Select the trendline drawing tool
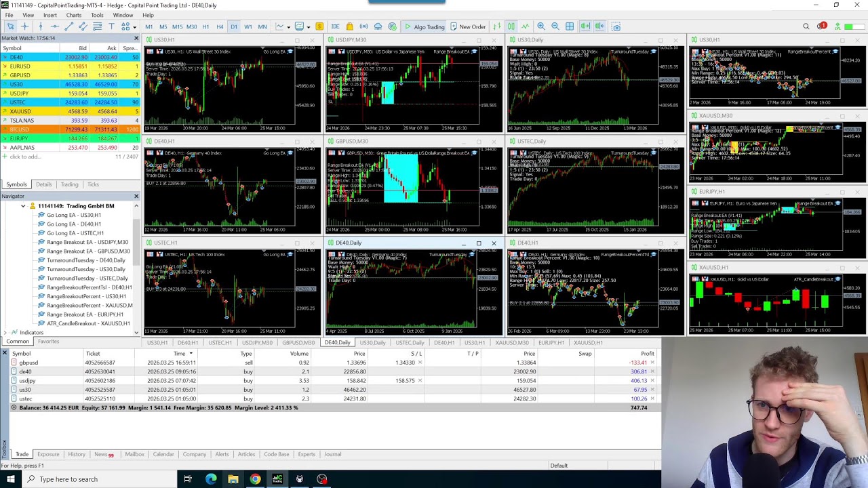Viewport: 868px width, 488px height. point(68,26)
